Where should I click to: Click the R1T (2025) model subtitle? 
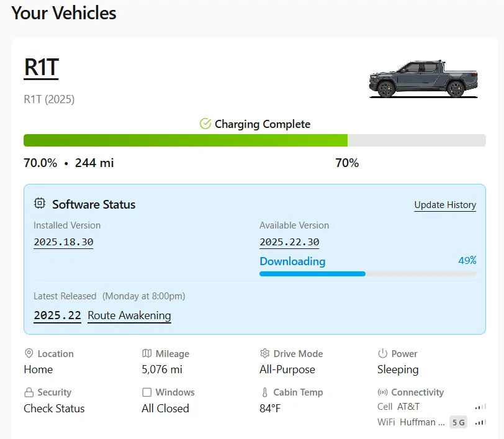tap(49, 99)
